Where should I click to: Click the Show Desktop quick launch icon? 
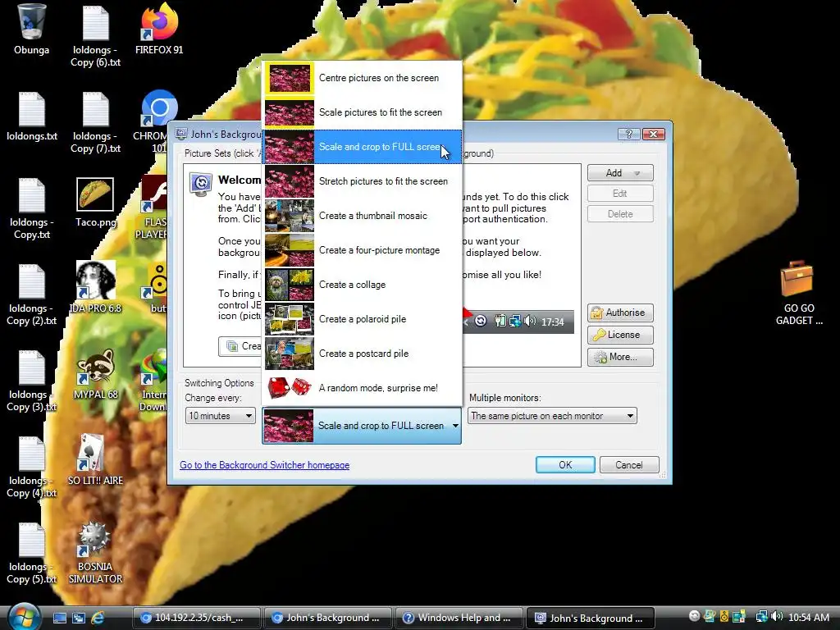tap(59, 618)
